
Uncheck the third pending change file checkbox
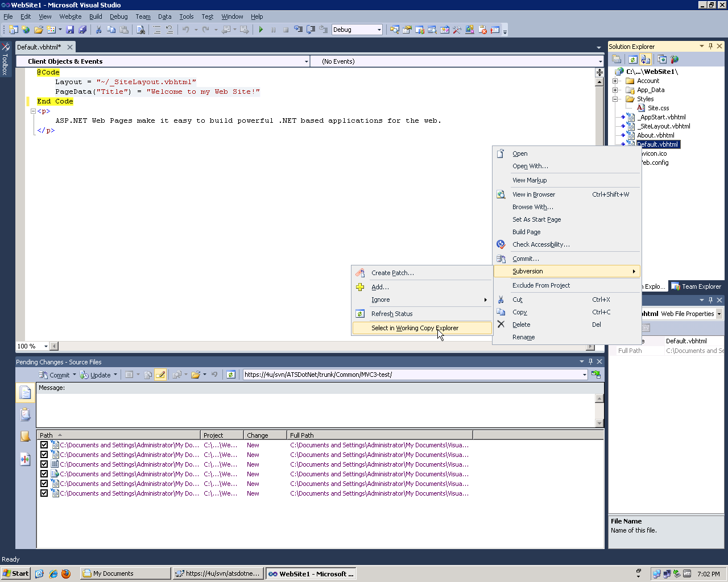pyautogui.click(x=44, y=464)
